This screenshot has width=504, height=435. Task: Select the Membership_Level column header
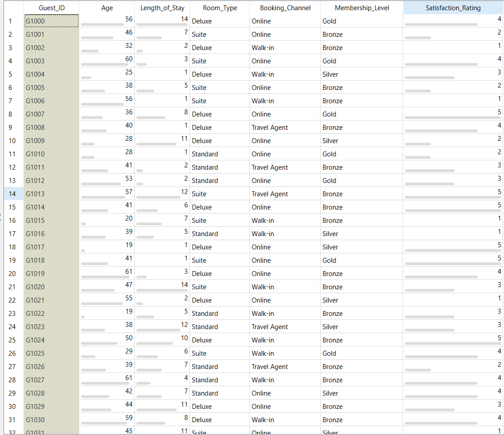361,8
